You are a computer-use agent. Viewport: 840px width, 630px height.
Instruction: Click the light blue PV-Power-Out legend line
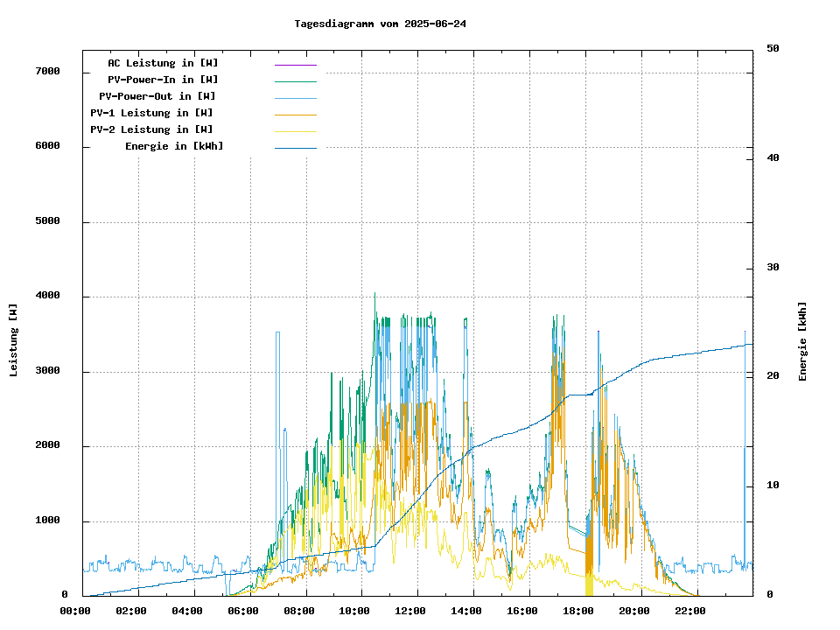pos(295,98)
